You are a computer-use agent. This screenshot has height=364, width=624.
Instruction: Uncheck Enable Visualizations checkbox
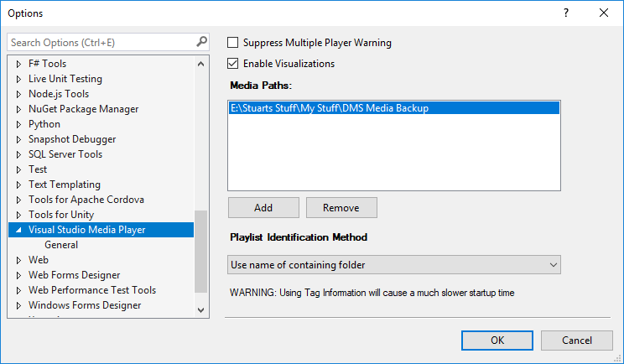point(233,64)
